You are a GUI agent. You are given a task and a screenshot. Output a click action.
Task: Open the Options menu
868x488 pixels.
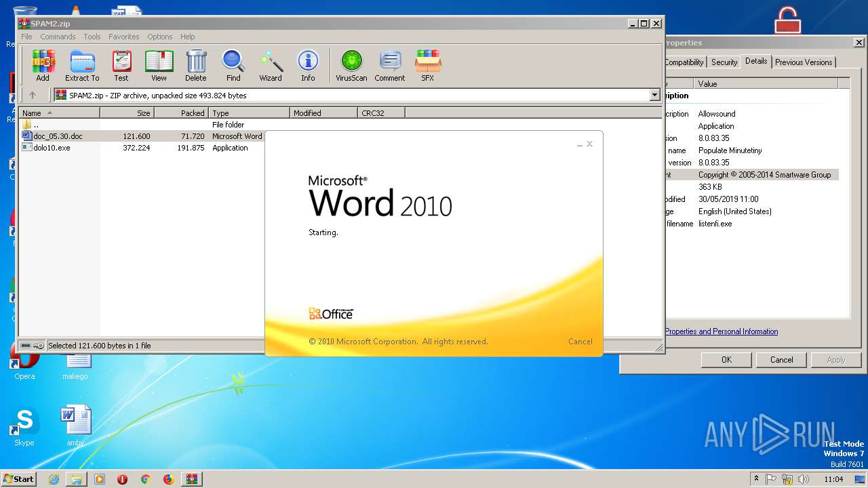point(160,37)
